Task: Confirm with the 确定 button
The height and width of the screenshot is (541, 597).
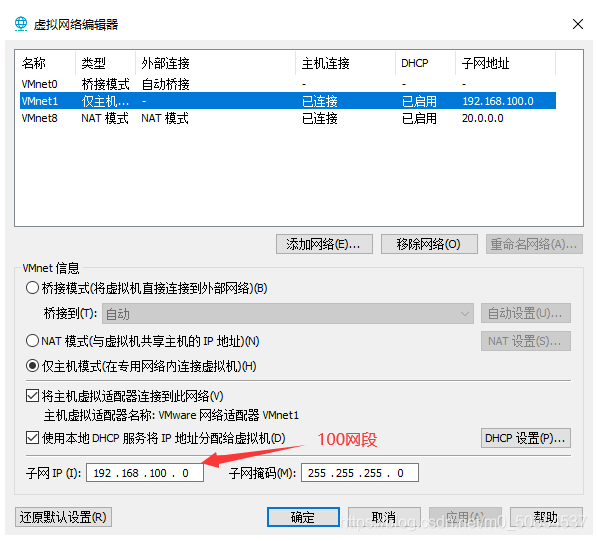Action: (x=303, y=517)
